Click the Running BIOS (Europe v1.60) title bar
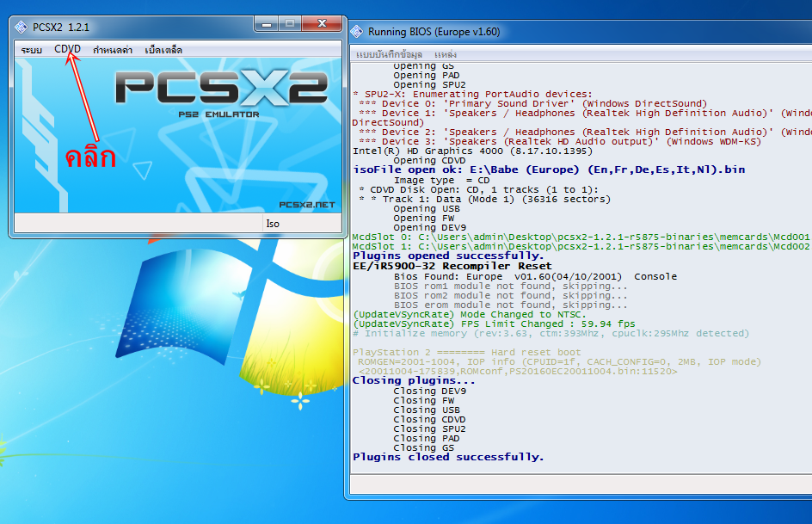The image size is (812, 524). 579,32
